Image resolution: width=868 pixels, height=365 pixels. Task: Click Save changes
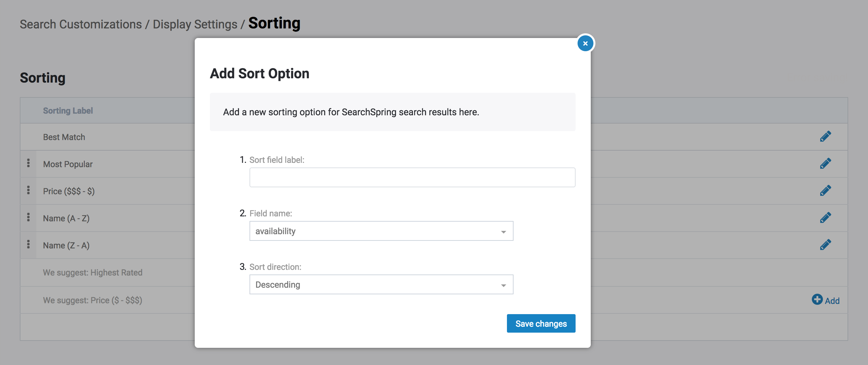541,323
